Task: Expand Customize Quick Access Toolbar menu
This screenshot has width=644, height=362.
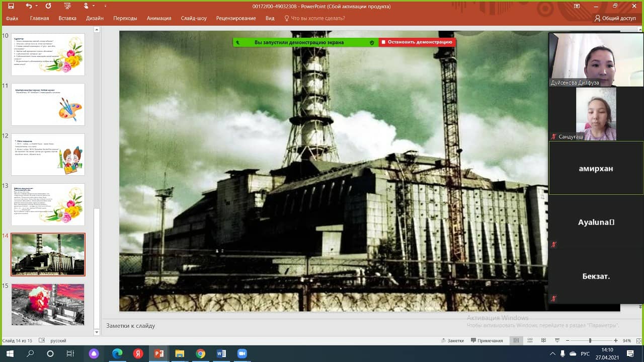Action: click(105, 6)
